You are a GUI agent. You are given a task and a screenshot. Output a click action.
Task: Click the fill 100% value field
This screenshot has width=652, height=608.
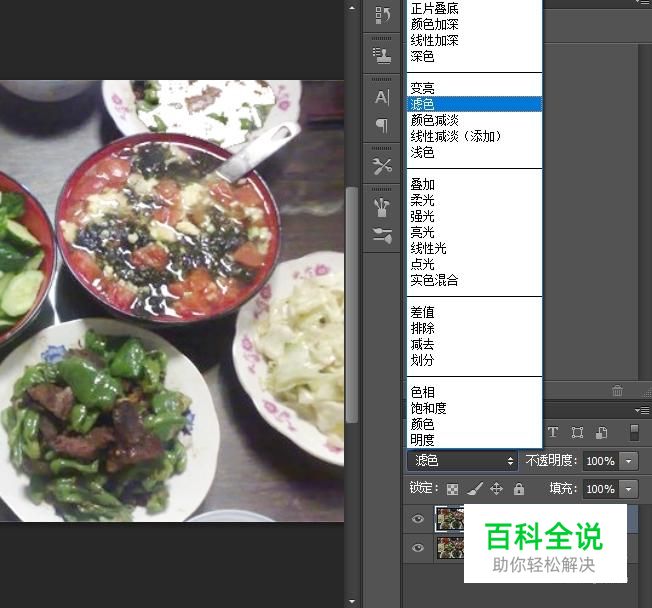(x=601, y=489)
